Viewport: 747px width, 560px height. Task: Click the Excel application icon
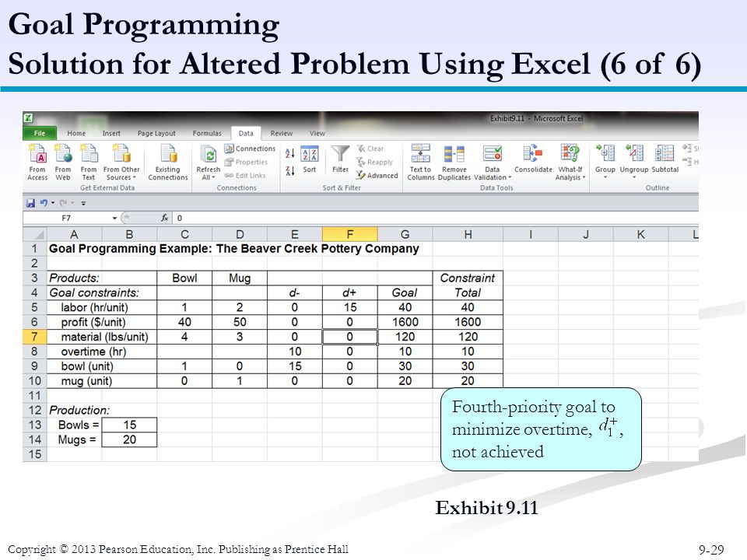tap(29, 118)
